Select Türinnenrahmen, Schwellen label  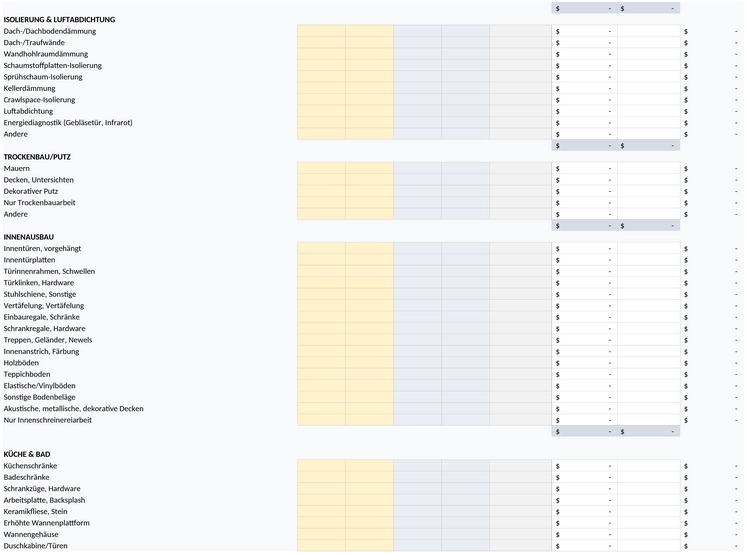(x=49, y=271)
